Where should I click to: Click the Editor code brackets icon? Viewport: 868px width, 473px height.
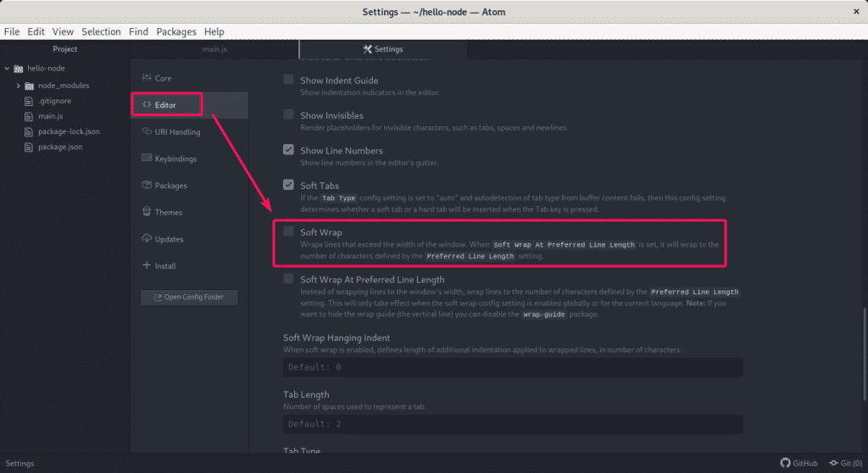[x=147, y=104]
